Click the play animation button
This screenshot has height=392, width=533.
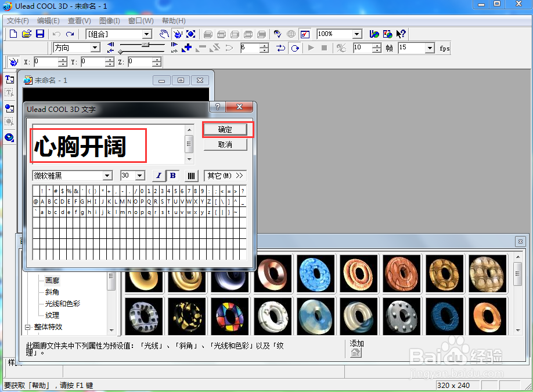[x=311, y=48]
